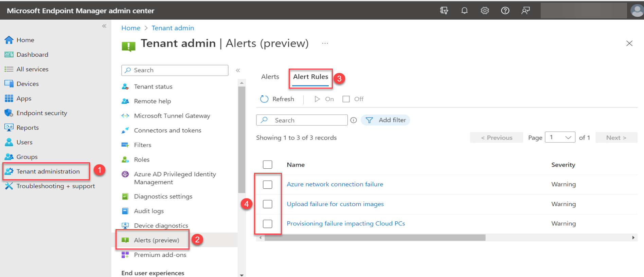
Task: Click the Roles icon in tenant menu
Action: point(125,160)
